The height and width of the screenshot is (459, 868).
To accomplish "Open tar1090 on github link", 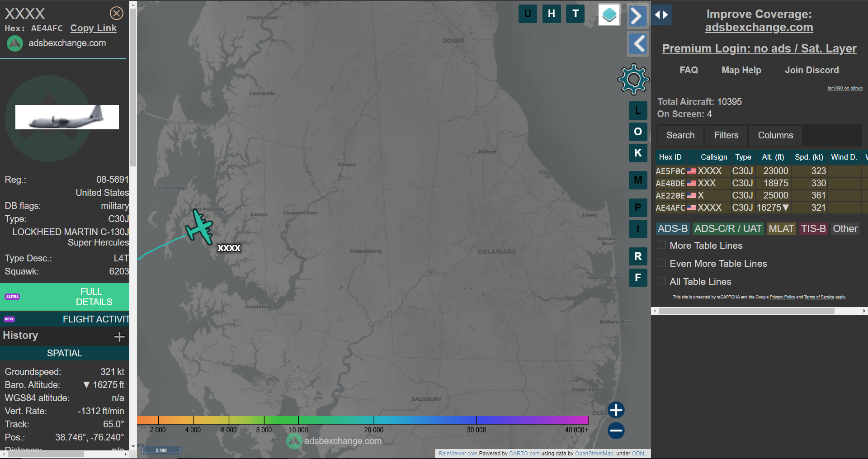I will click(845, 88).
